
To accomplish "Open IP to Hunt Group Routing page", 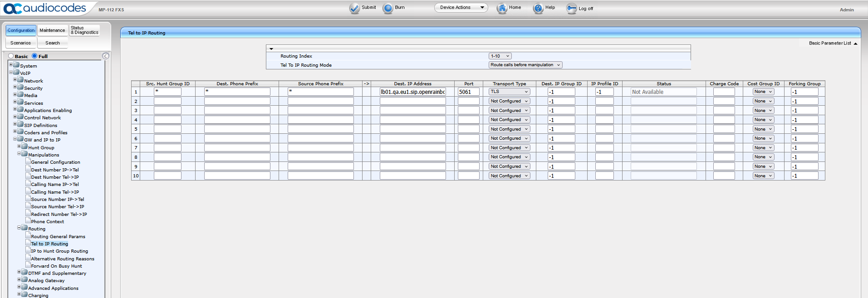I will pyautogui.click(x=59, y=251).
